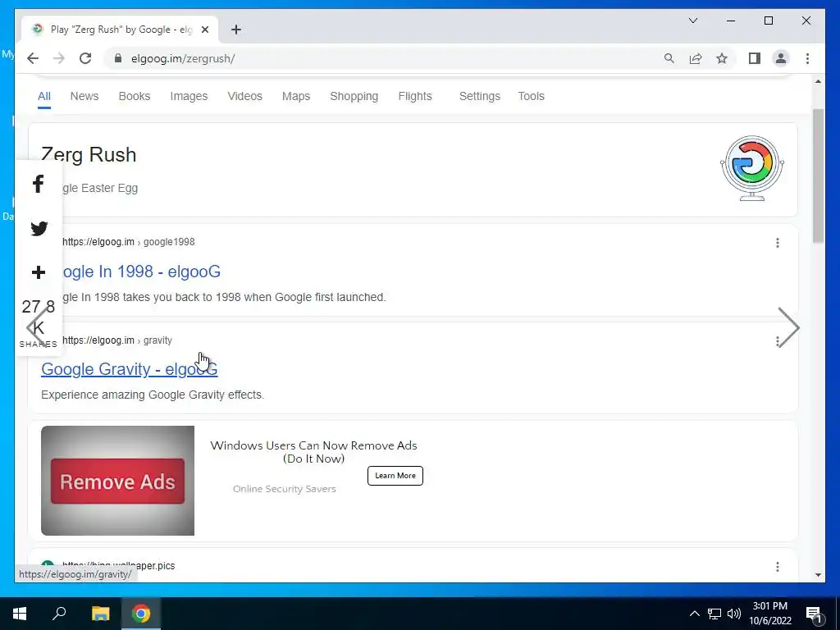Screen dimensions: 840x630
Task: Open the Settings option
Action: (479, 97)
